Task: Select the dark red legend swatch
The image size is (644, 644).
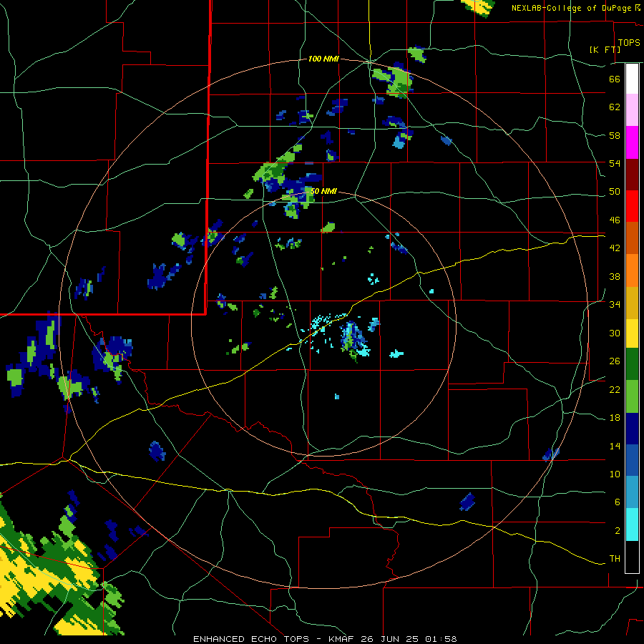Action: [632, 175]
